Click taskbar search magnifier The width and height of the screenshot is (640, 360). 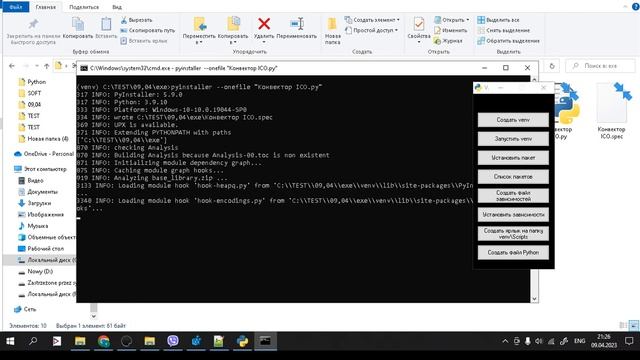click(x=33, y=341)
